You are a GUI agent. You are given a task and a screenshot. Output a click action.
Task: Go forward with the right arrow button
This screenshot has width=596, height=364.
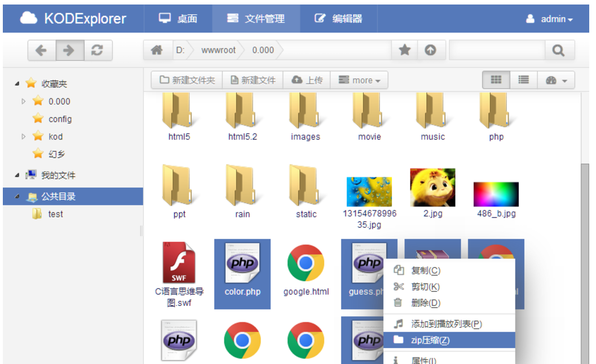70,50
